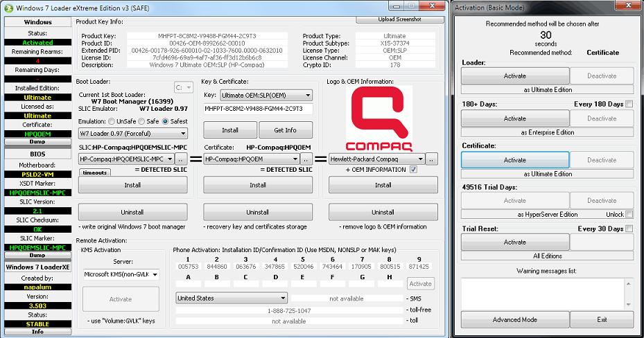Viewport: 644px width, 338px height.
Task: Enable the Every 180 Days checkbox
Action: [629, 104]
